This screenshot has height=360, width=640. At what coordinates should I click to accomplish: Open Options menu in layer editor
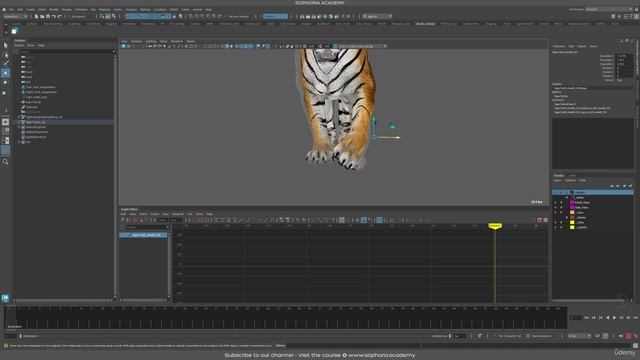[x=571, y=180]
